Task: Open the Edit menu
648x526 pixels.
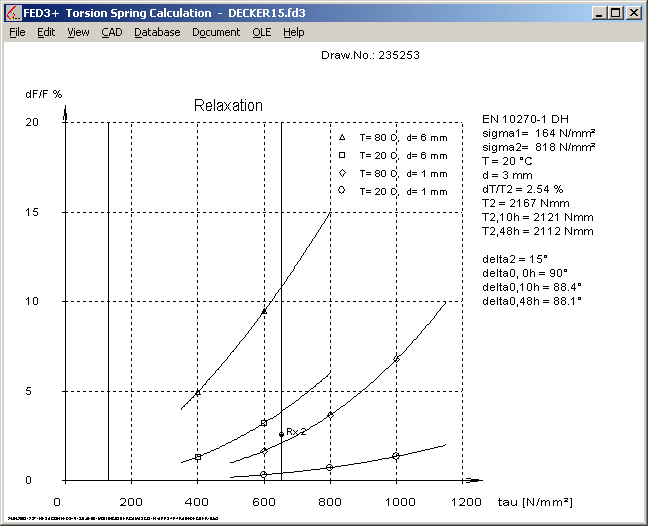Action: click(x=46, y=32)
